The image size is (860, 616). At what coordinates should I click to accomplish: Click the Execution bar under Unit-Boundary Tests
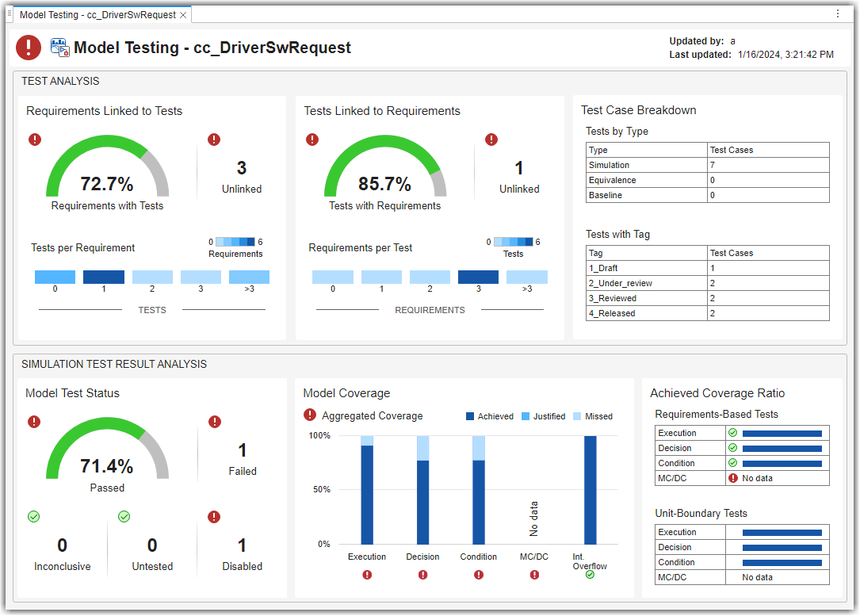tap(782, 533)
